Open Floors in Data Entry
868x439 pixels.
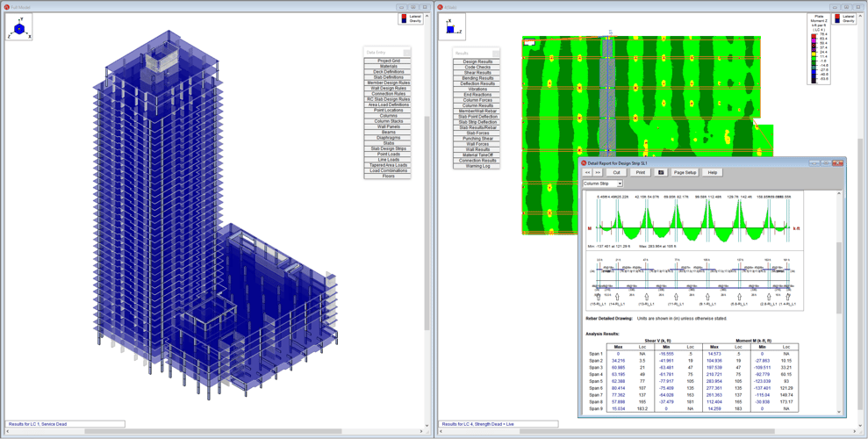[x=389, y=176]
